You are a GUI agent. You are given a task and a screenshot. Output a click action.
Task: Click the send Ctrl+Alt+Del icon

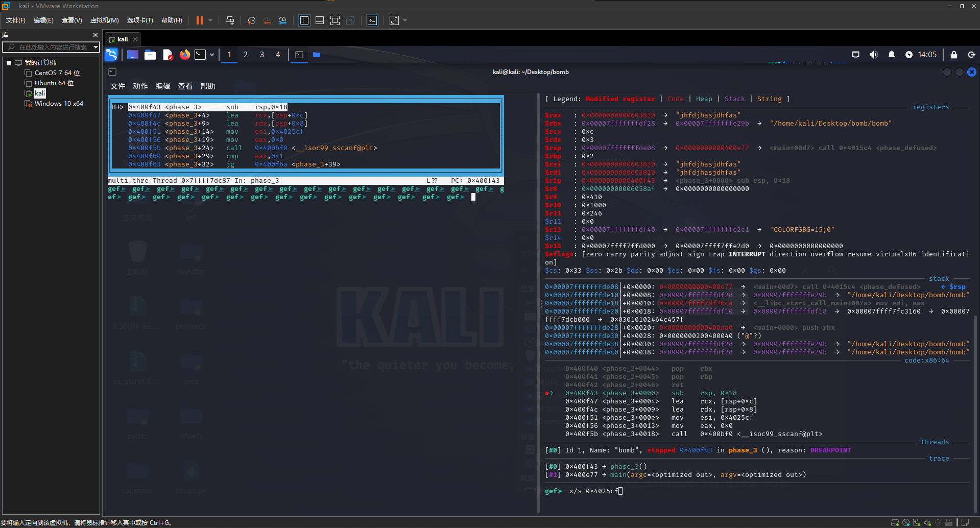click(x=230, y=20)
